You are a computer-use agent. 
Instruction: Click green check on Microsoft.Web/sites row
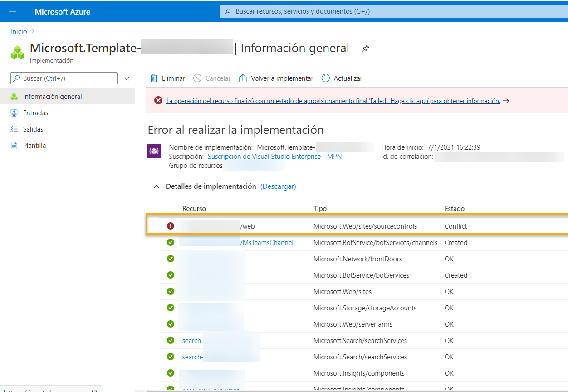[171, 291]
